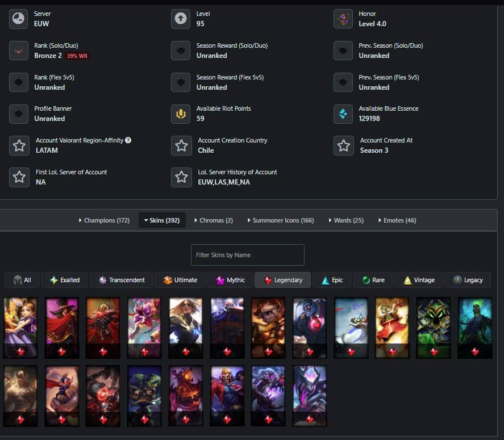
Task: Expand the Chromas (2) section
Action: pyautogui.click(x=214, y=220)
